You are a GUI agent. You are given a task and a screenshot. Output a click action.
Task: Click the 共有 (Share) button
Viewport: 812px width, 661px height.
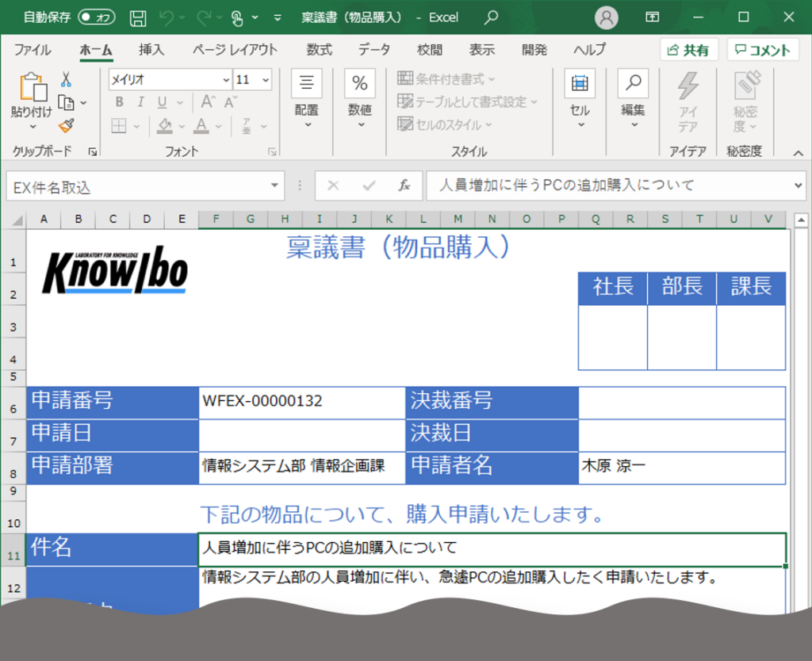click(x=688, y=49)
